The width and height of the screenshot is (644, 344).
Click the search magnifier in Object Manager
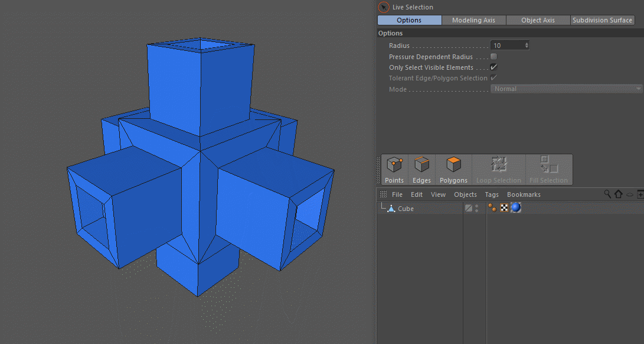click(x=607, y=194)
